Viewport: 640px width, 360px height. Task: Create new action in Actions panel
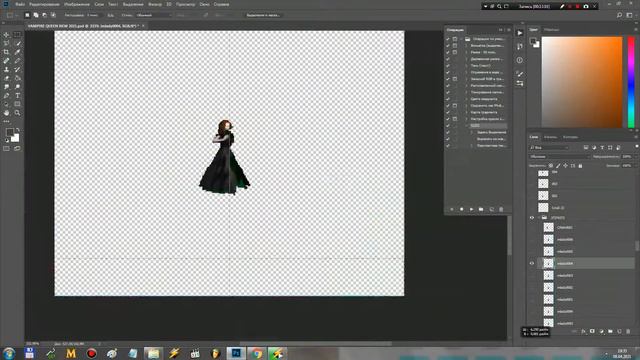click(491, 209)
